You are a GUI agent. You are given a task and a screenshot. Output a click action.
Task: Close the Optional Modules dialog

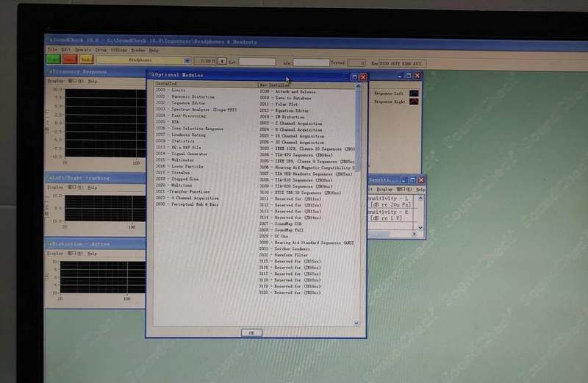pos(363,77)
